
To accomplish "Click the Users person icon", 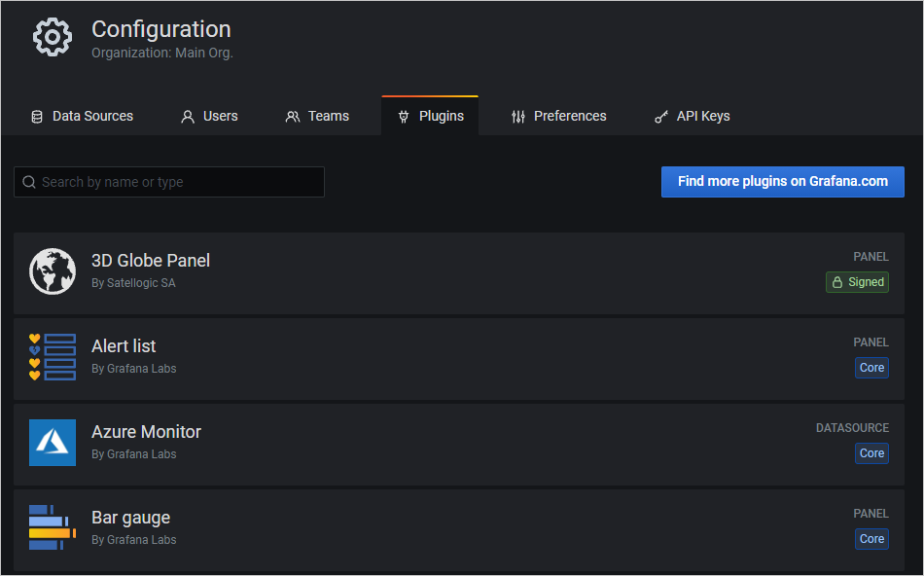I will click(x=188, y=117).
